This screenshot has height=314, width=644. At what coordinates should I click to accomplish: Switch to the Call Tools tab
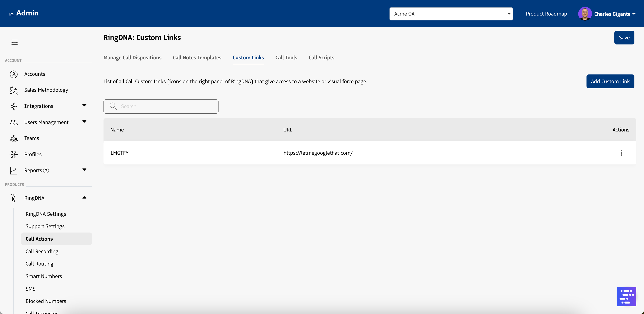pos(286,58)
